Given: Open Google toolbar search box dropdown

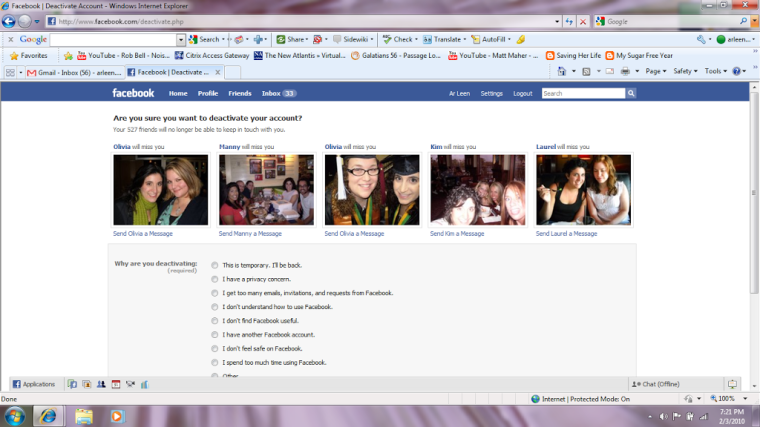Looking at the screenshot, I should pyautogui.click(x=181, y=40).
